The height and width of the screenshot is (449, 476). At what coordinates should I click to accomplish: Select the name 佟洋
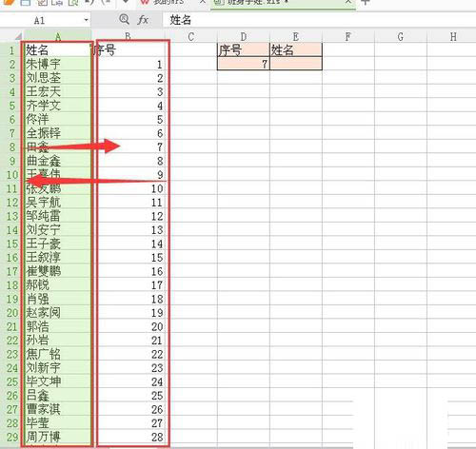[x=37, y=119]
